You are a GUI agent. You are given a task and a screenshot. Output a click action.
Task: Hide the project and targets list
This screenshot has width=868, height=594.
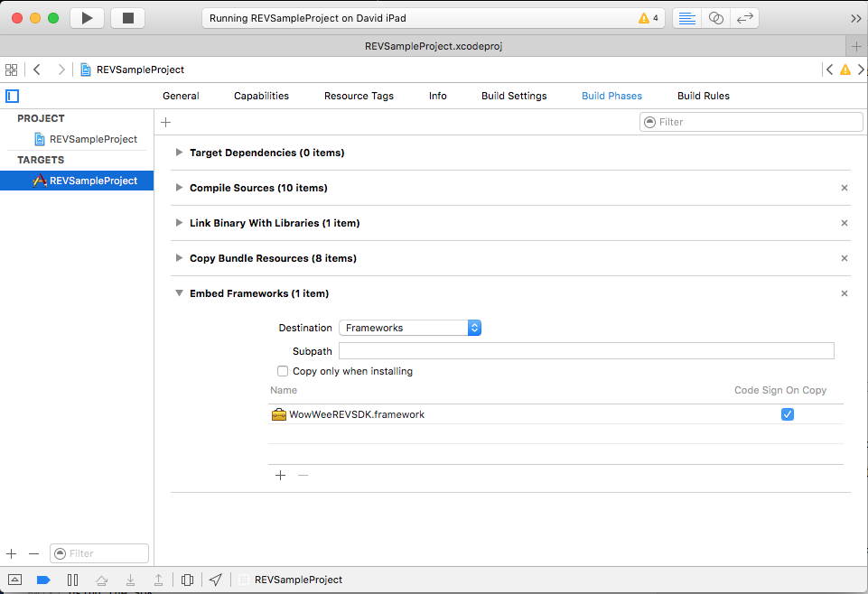pyautogui.click(x=12, y=97)
